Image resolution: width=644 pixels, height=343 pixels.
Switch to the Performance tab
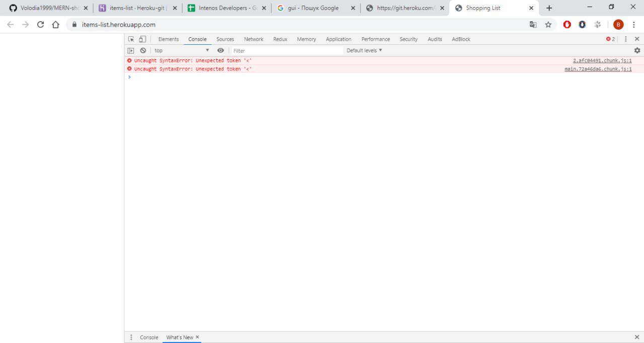pos(375,39)
